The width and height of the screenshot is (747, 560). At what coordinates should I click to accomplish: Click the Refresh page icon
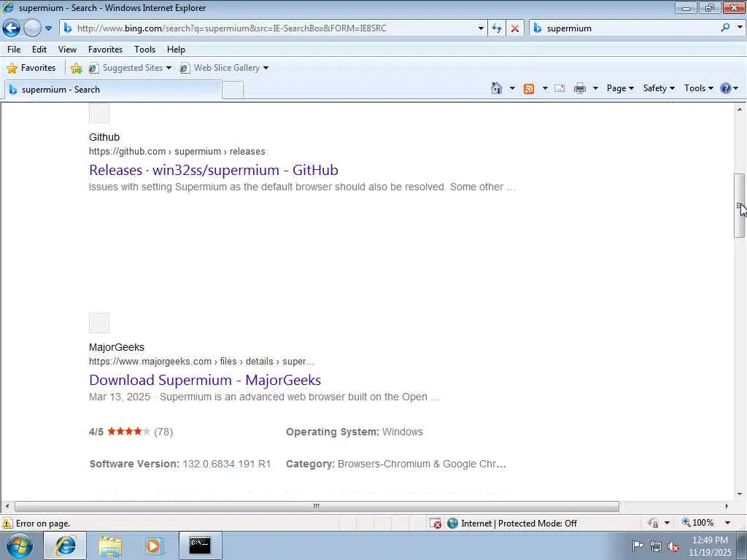(x=496, y=28)
